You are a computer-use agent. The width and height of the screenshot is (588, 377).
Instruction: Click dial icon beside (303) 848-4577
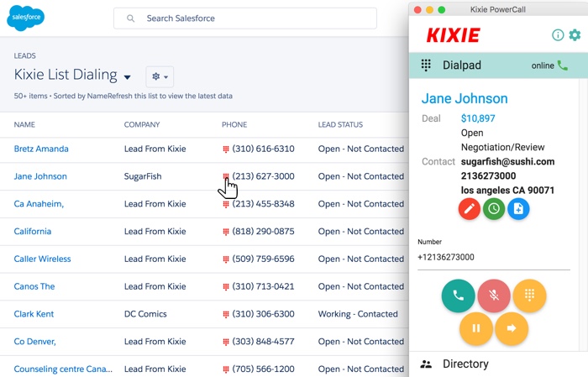pyautogui.click(x=226, y=342)
